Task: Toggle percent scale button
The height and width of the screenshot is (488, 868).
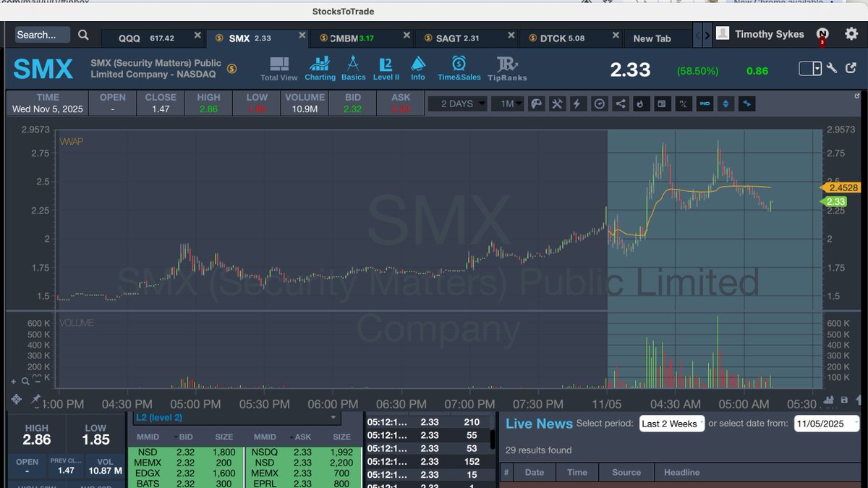Action: (682, 104)
